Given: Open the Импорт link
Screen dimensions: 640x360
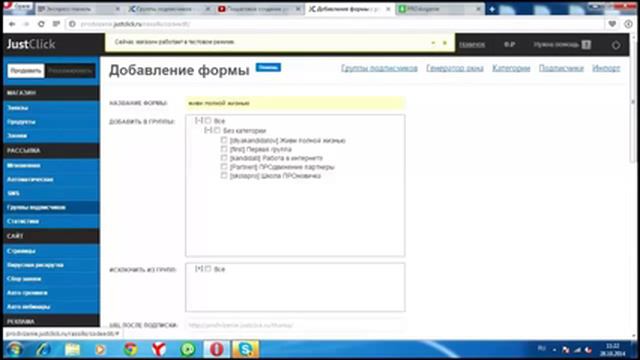Looking at the screenshot, I should (606, 68).
